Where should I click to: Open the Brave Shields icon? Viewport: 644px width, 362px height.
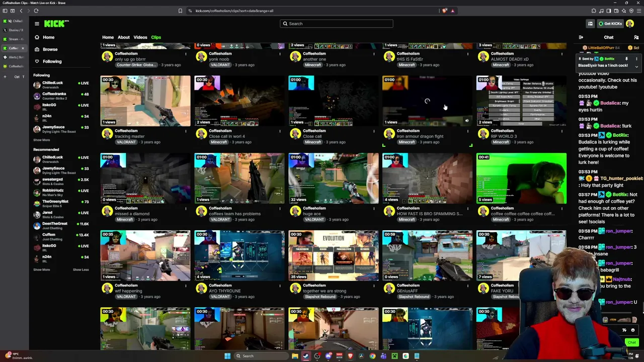(x=444, y=11)
